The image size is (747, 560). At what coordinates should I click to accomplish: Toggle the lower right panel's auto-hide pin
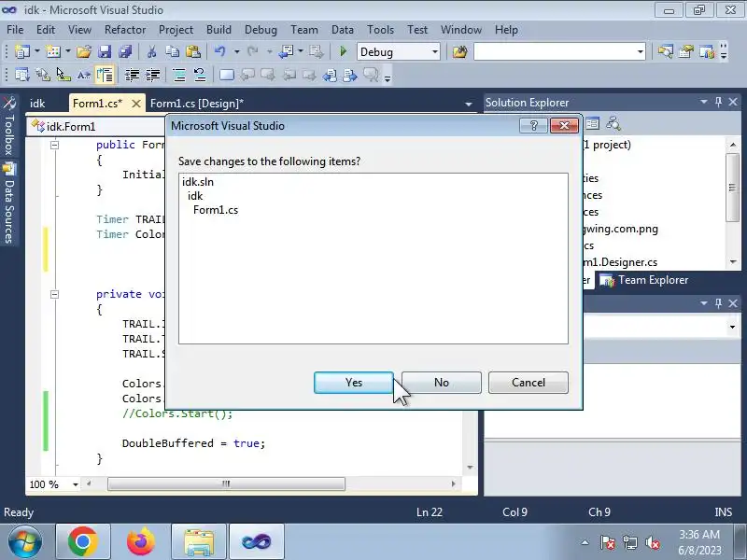pos(718,302)
